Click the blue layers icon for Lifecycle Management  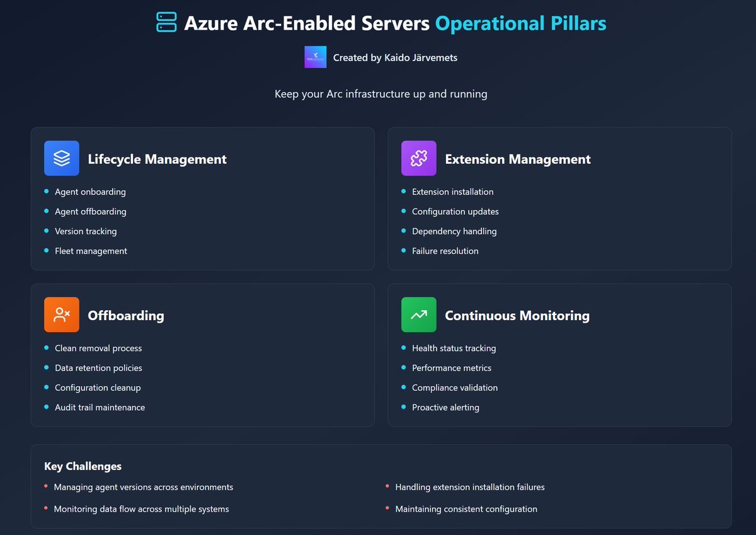coord(62,158)
